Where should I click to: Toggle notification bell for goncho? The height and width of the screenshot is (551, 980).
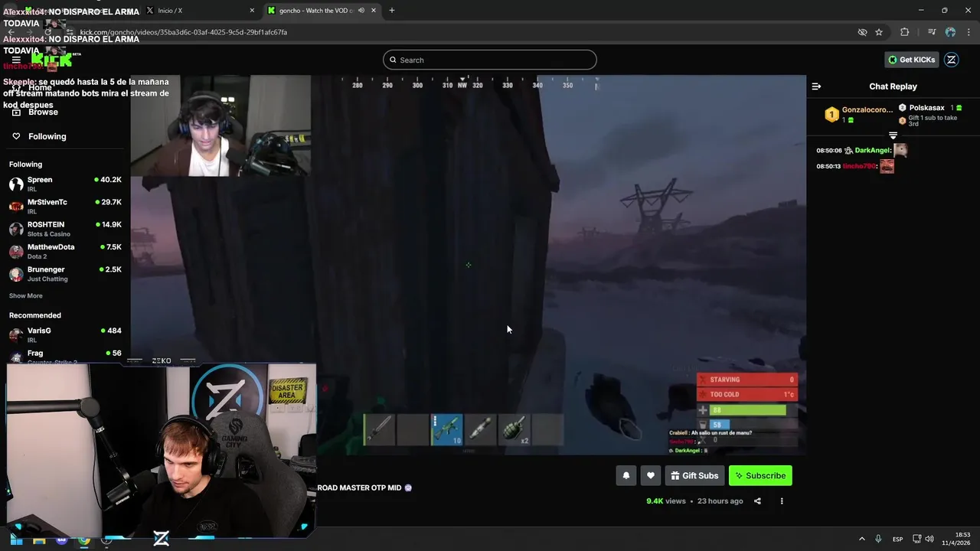coord(626,475)
